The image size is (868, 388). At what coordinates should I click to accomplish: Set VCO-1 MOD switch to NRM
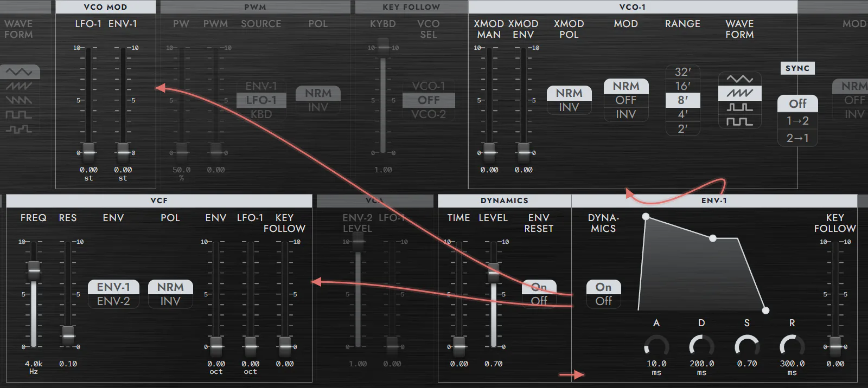click(626, 86)
